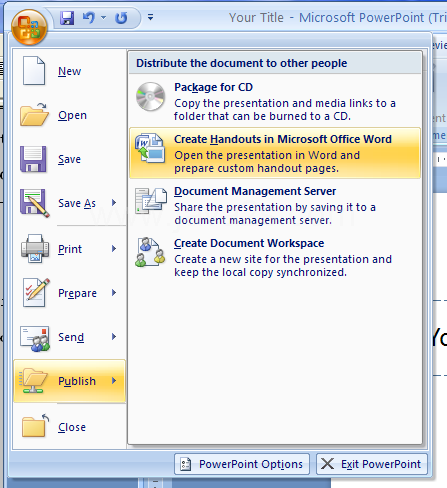The width and height of the screenshot is (447, 488).
Task: Click text 'keep the local copy synchronized.'
Action: 260,272
